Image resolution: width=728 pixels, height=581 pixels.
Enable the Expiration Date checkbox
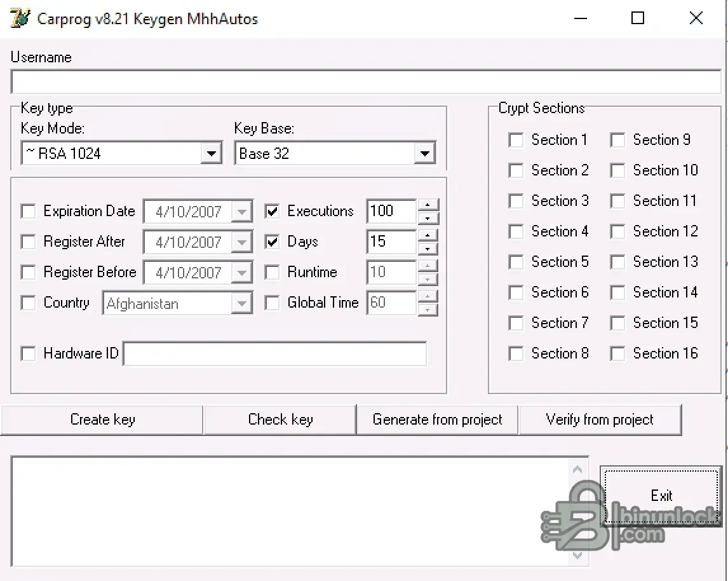pos(29,211)
